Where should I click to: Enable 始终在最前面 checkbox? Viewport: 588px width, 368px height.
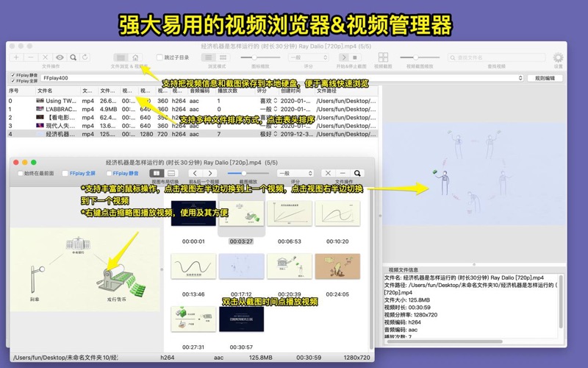pos(21,173)
